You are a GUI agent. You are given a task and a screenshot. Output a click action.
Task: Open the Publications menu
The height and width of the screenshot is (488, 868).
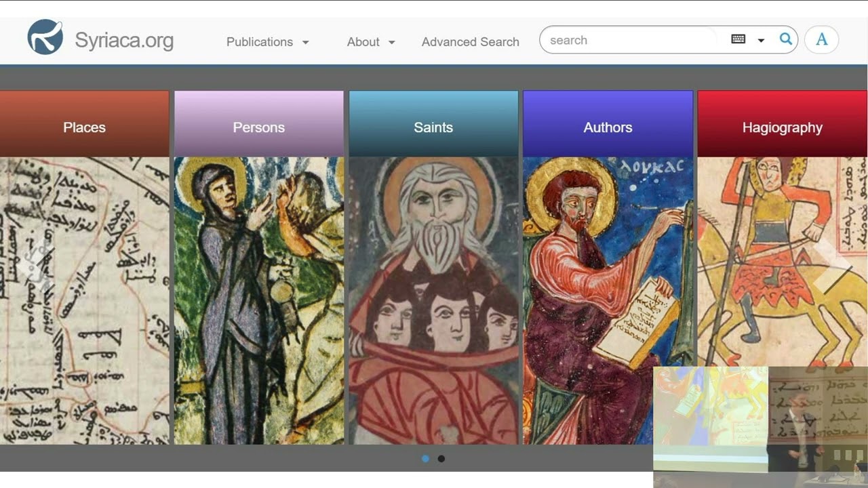pyautogui.click(x=260, y=42)
